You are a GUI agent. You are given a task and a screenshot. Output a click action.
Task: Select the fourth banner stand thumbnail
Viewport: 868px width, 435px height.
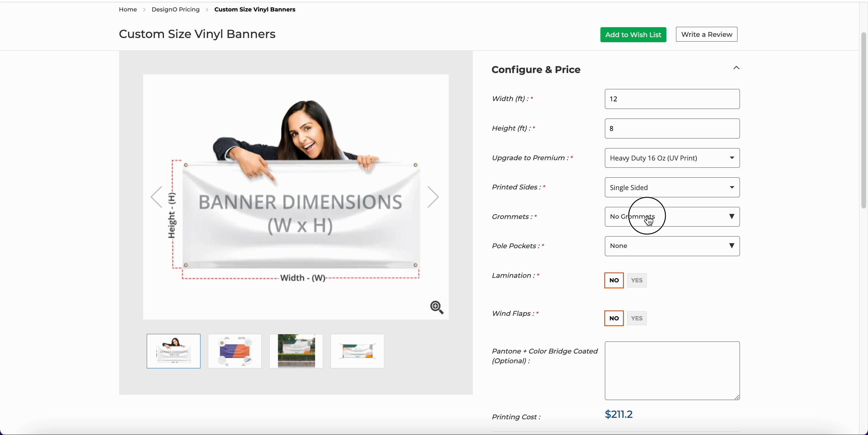coord(357,351)
